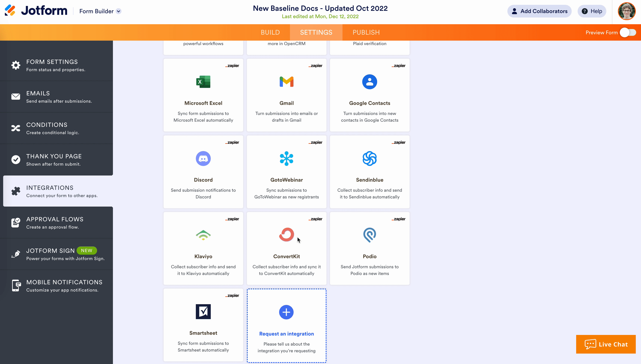Select the Smartsheet icon

[203, 311]
